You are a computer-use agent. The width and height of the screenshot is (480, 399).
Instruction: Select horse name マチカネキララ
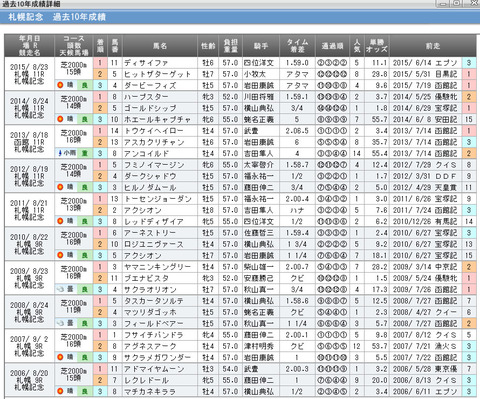[150, 391]
